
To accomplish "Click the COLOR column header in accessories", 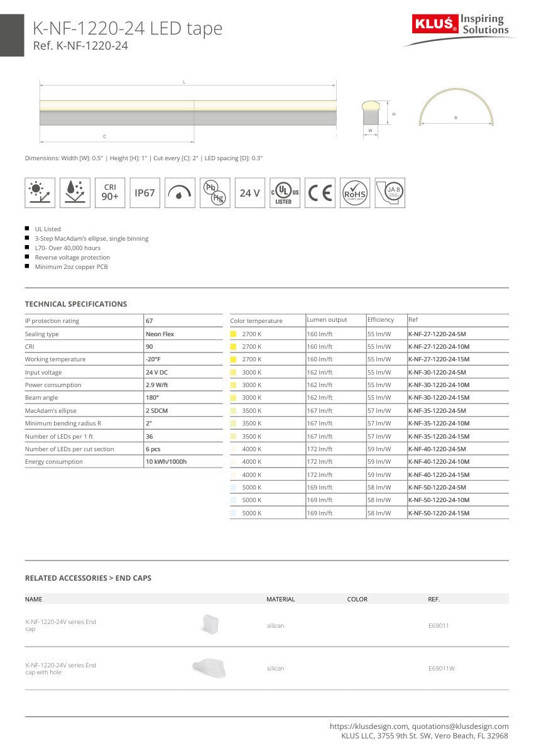I will click(357, 599).
